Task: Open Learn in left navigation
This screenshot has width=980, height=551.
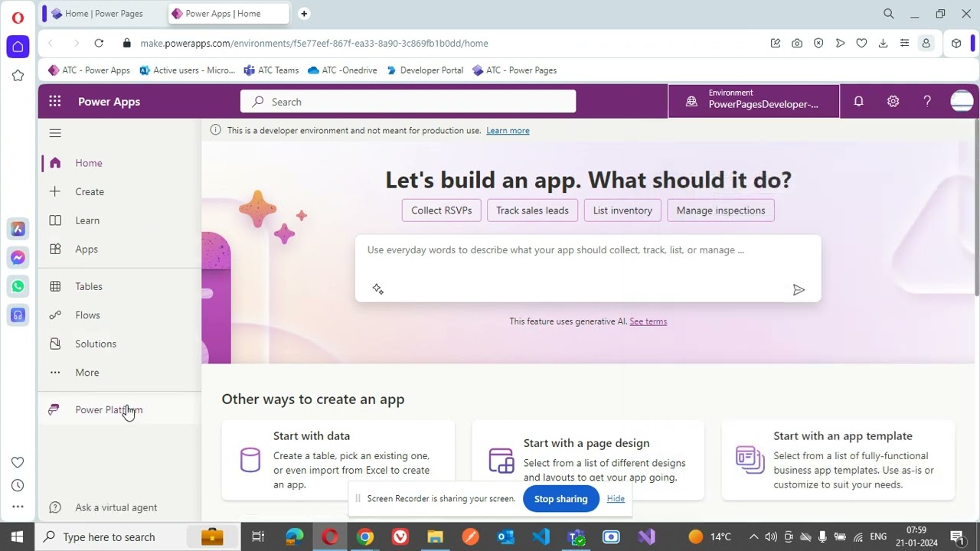Action: [x=119, y=220]
